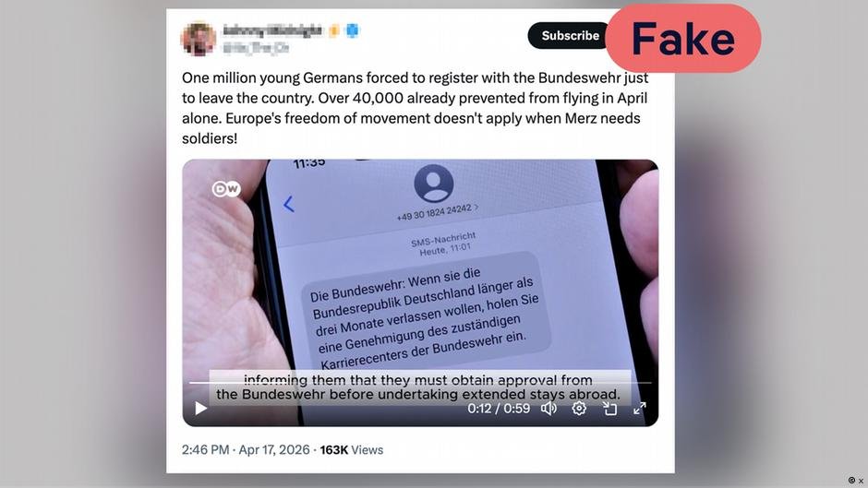Screen dimensions: 868x488
Task: Tap the back chevron on phone screen
Action: [x=288, y=204]
